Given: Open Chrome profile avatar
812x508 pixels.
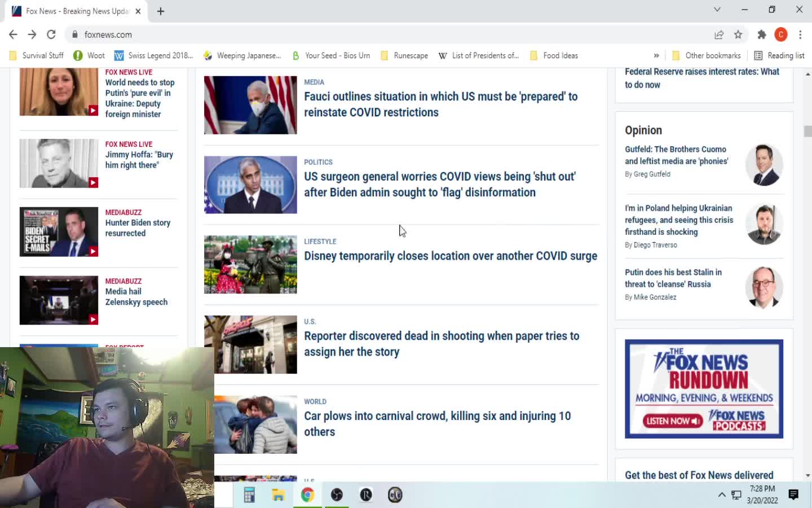Looking at the screenshot, I should pyautogui.click(x=781, y=34).
